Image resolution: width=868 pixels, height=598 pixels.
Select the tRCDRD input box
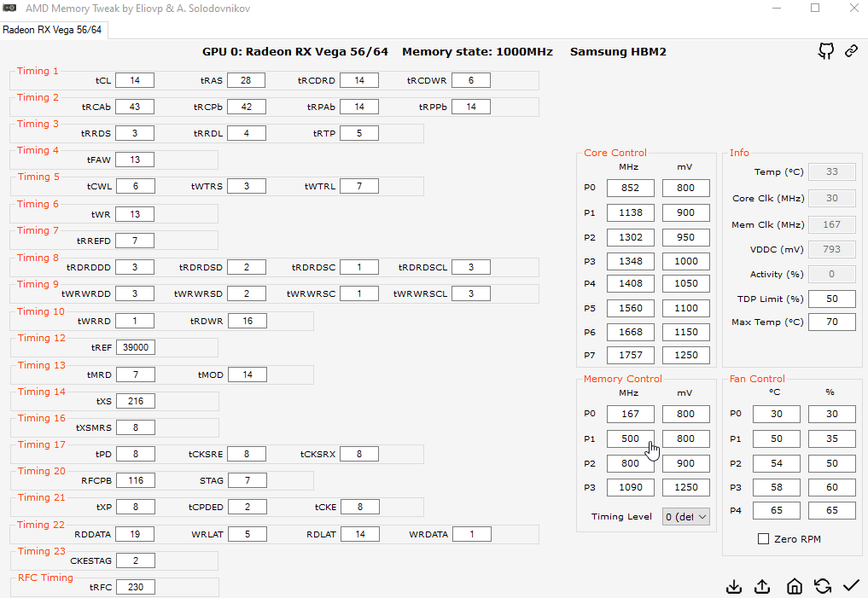[x=359, y=80]
